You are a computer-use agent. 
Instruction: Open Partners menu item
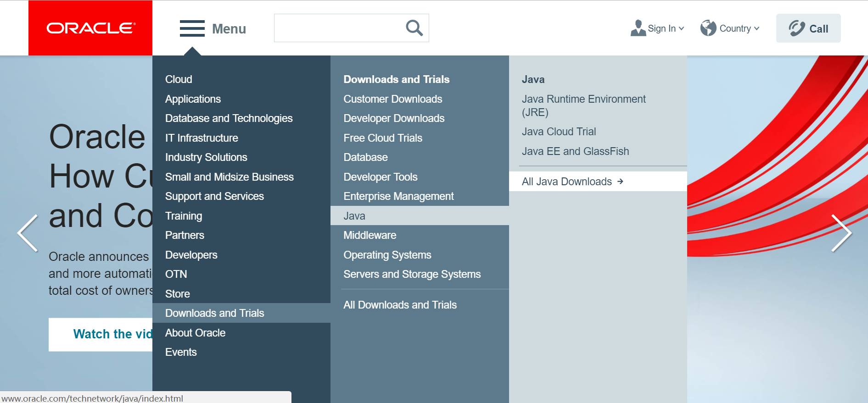tap(185, 235)
